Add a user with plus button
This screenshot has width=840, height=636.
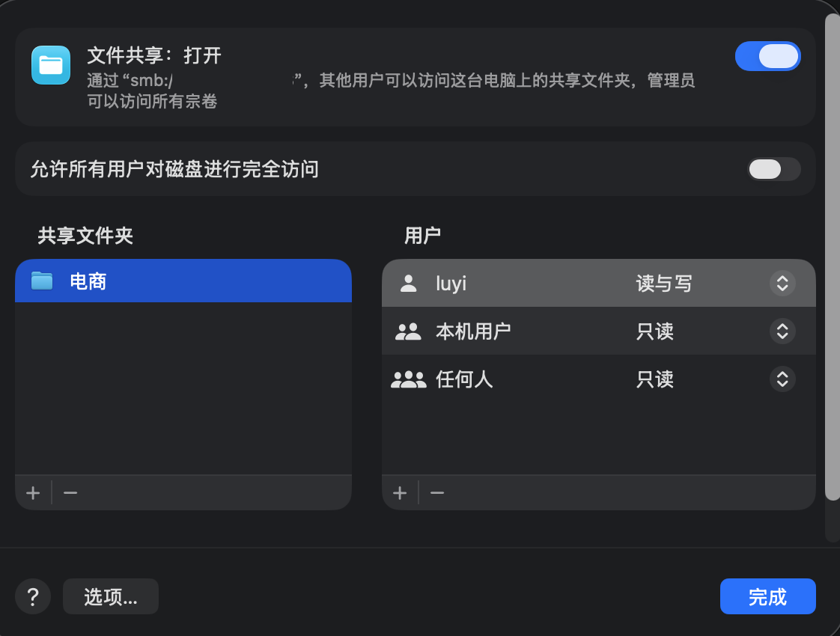[x=400, y=492]
